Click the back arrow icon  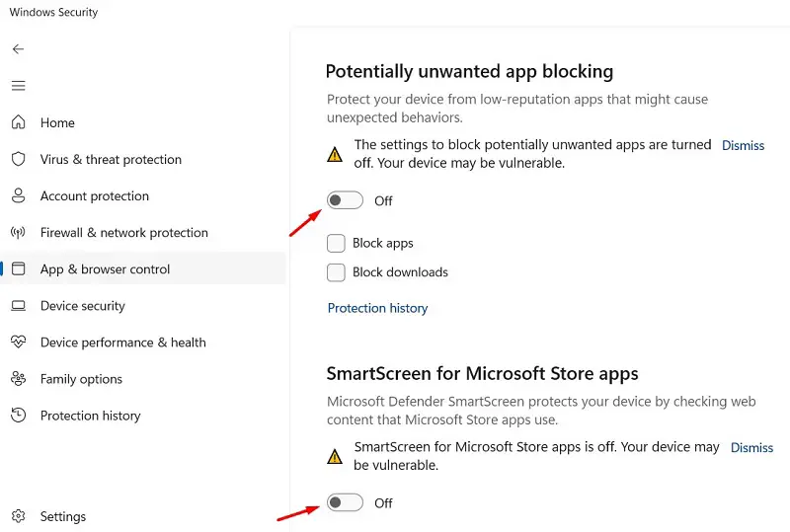[x=18, y=49]
